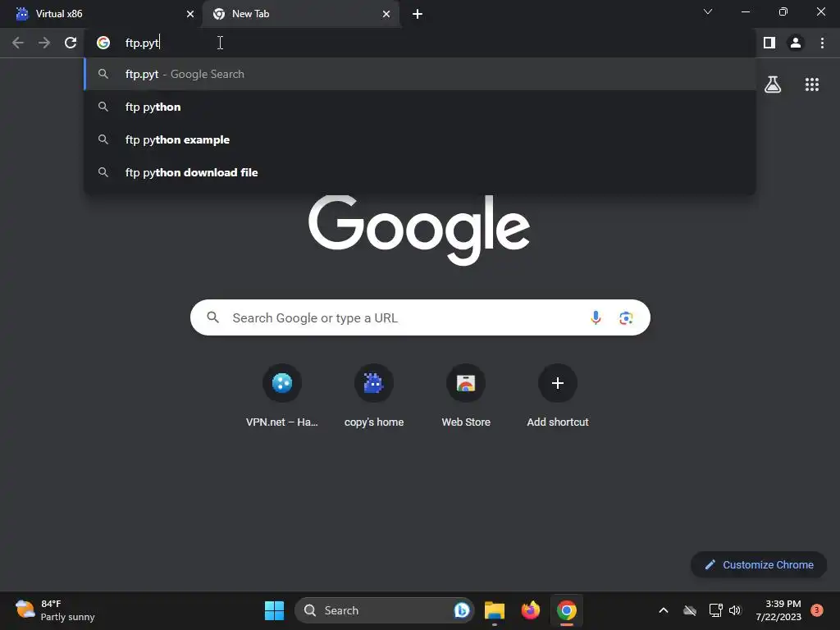The height and width of the screenshot is (630, 840).
Task: Click the OneDrive cloud tray icon
Action: pyautogui.click(x=690, y=610)
